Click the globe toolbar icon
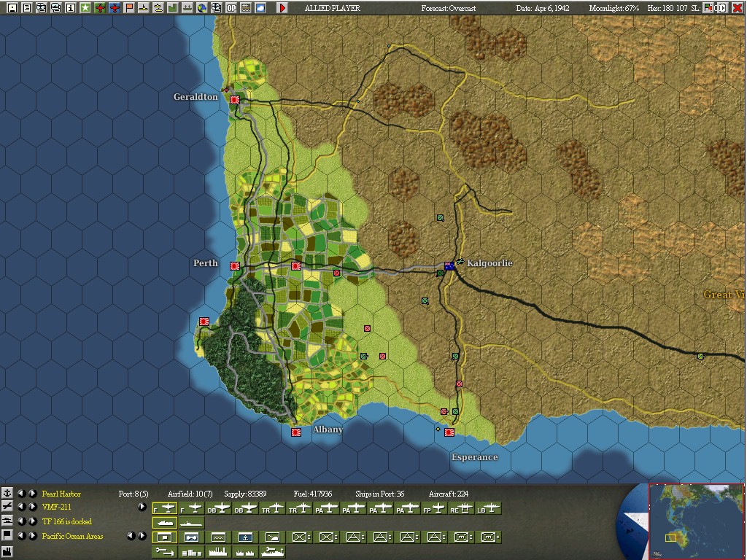The image size is (747, 560). pos(202,7)
